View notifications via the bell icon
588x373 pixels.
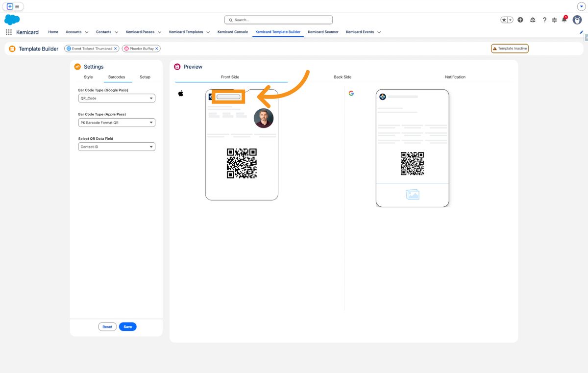[564, 20]
